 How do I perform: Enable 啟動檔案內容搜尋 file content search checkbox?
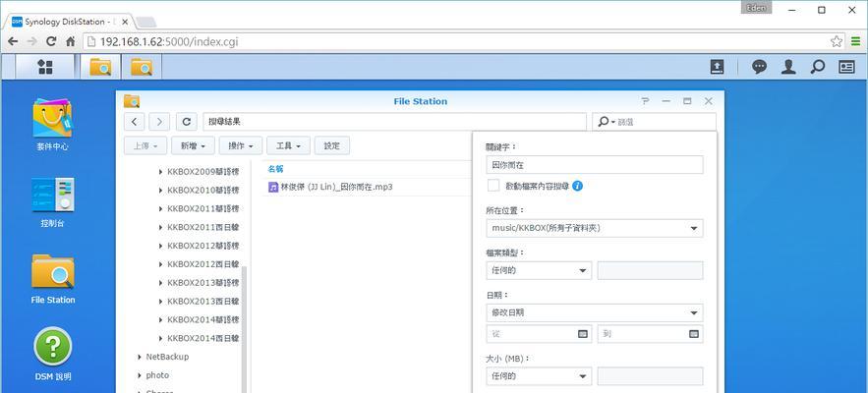click(x=493, y=186)
